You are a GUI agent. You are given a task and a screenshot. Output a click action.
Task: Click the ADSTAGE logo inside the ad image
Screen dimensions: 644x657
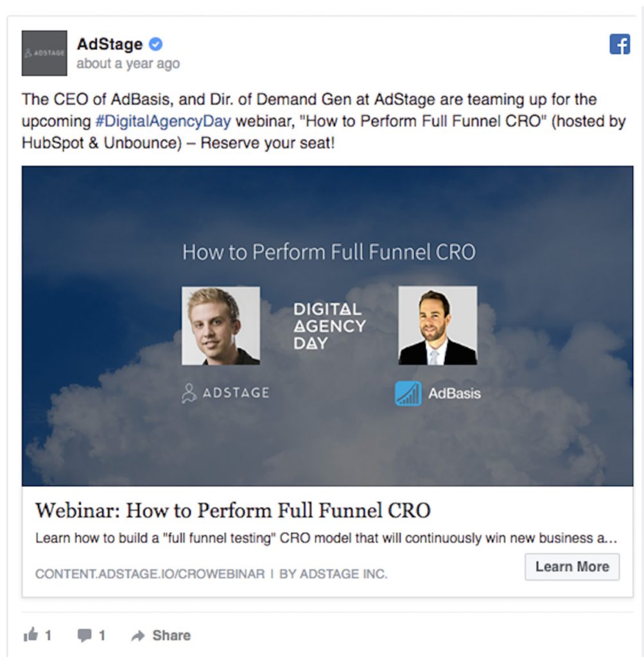(224, 393)
